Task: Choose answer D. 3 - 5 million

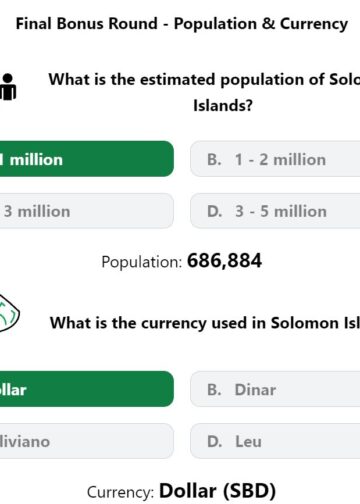Action: tap(275, 211)
